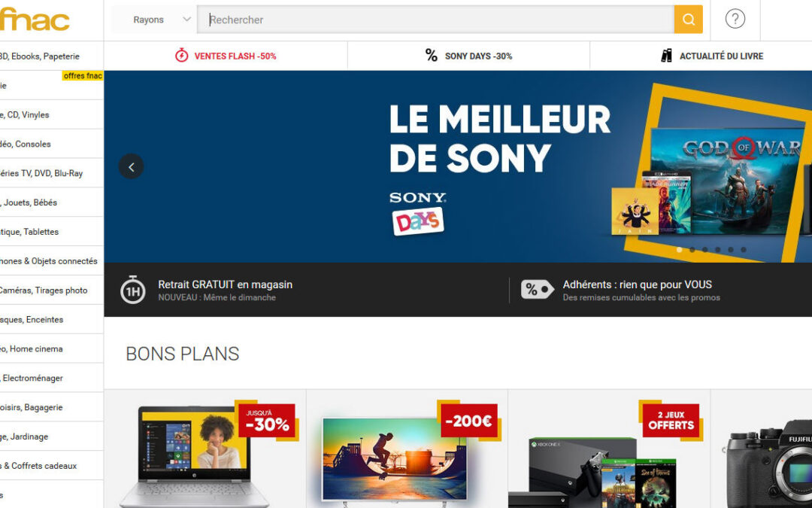812x508 pixels.
Task: Open the help question mark icon
Action: (x=735, y=19)
